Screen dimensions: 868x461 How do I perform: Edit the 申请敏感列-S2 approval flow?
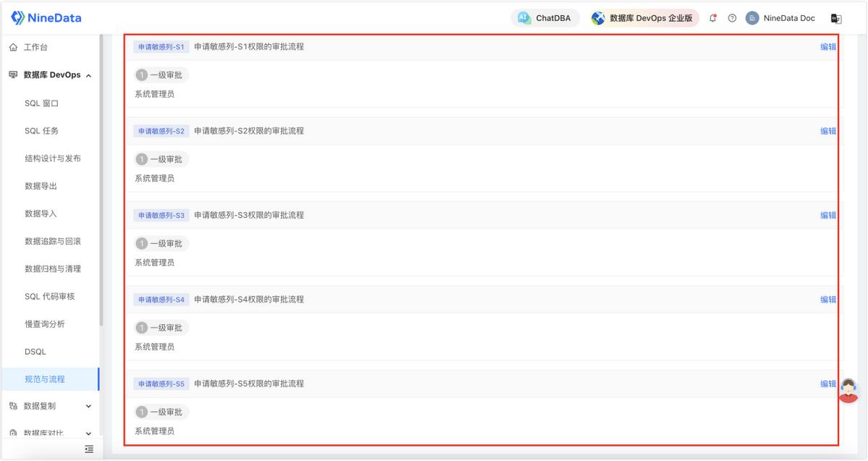click(x=827, y=131)
